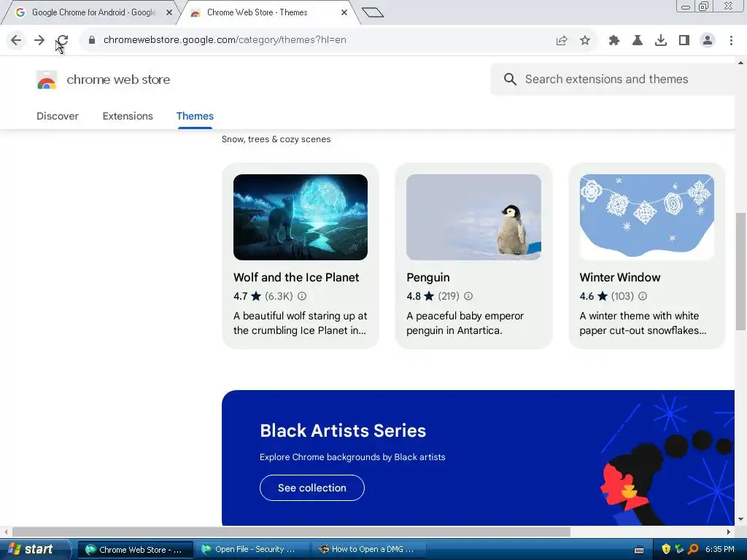The width and height of the screenshot is (747, 560).
Task: Go forward with the arrow button
Action: [x=39, y=40]
